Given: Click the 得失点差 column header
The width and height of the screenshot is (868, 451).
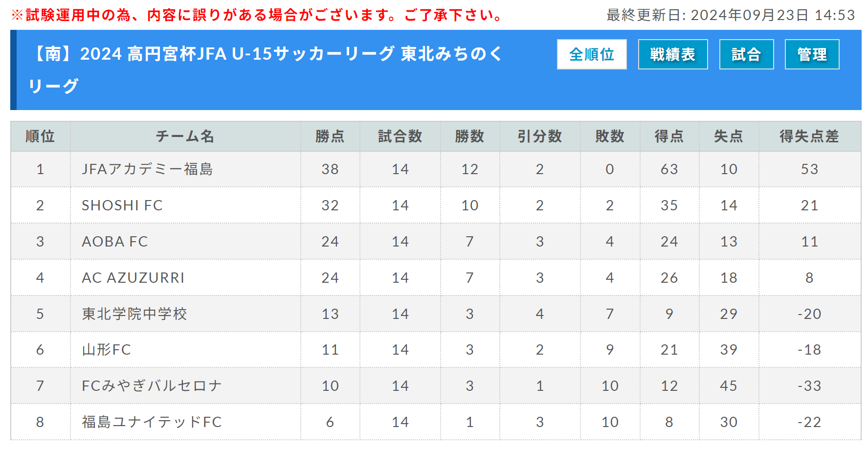Looking at the screenshot, I should pyautogui.click(x=809, y=136).
